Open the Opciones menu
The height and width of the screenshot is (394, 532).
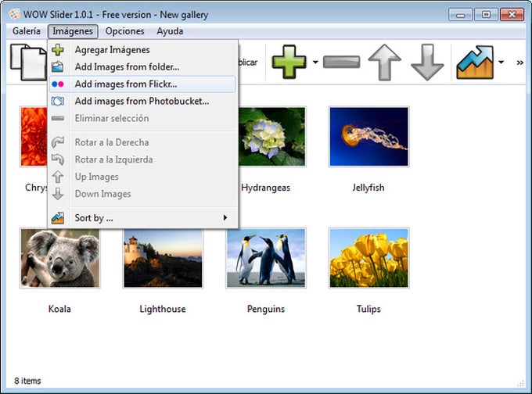124,31
